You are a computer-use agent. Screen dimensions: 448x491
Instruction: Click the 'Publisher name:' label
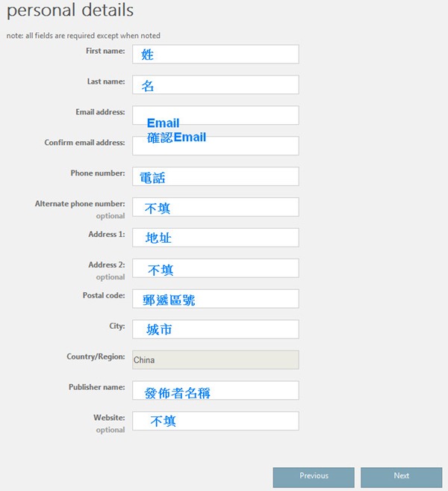96,387
